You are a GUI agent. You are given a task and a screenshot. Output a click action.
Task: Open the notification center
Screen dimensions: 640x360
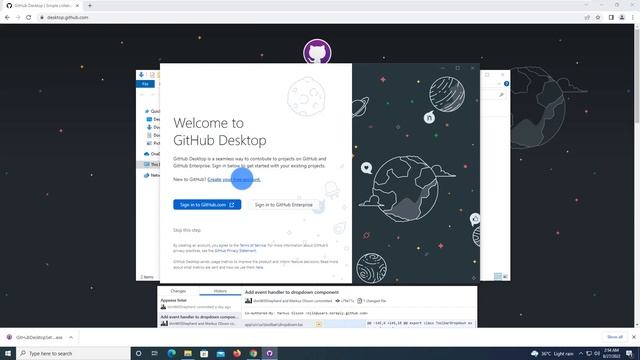click(x=629, y=353)
